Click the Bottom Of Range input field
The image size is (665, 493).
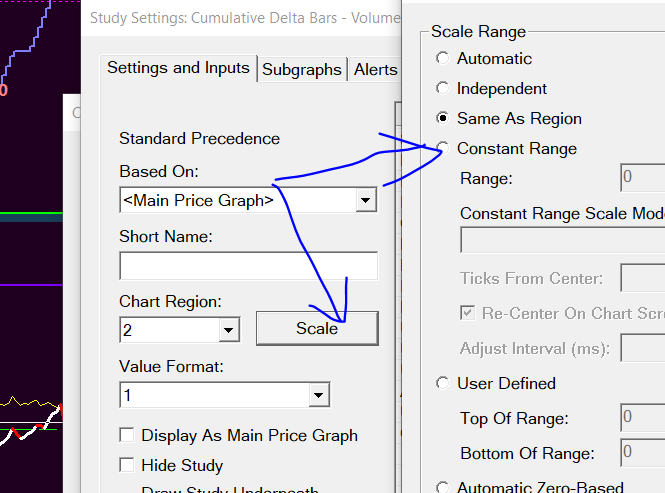[x=642, y=452]
